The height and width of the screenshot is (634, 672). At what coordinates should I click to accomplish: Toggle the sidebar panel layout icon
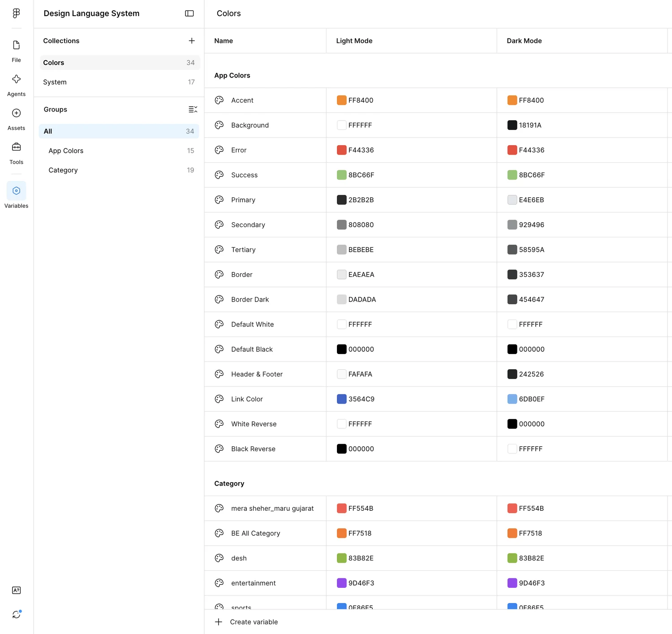click(189, 13)
